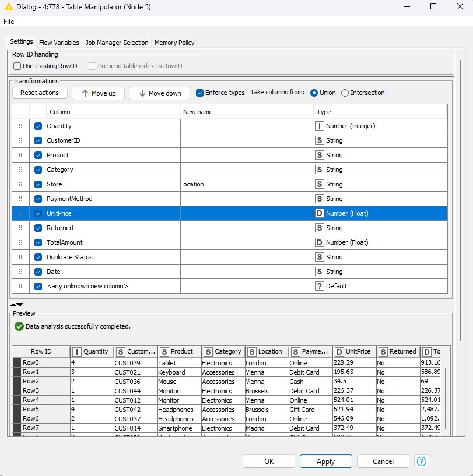Click the Float type icon for TotalAmount
This screenshot has height=476, width=473.
[x=320, y=242]
